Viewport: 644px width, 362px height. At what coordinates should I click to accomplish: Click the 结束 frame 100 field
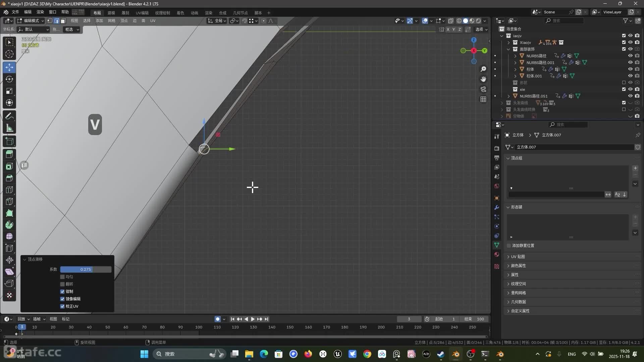(x=474, y=319)
